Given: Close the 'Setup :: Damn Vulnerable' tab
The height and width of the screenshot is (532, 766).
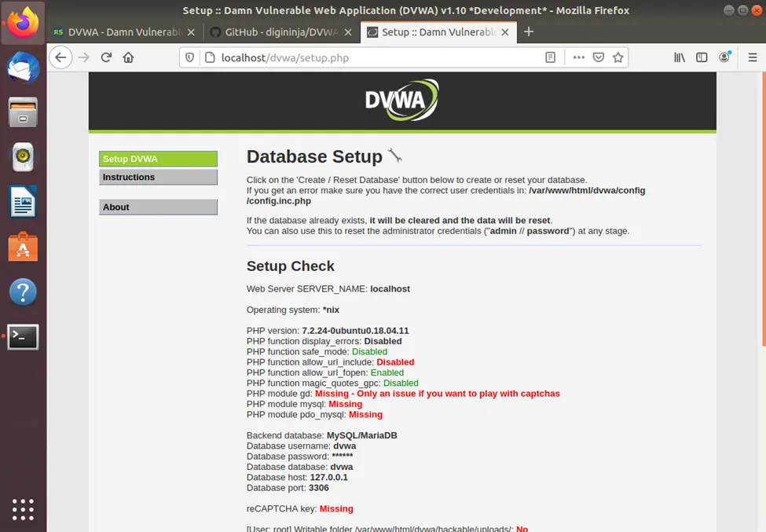Looking at the screenshot, I should click(505, 32).
